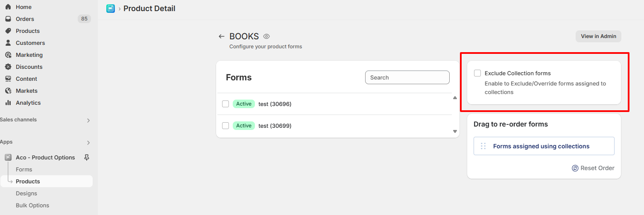Click the eye preview icon next to BOOKS

coord(266,37)
